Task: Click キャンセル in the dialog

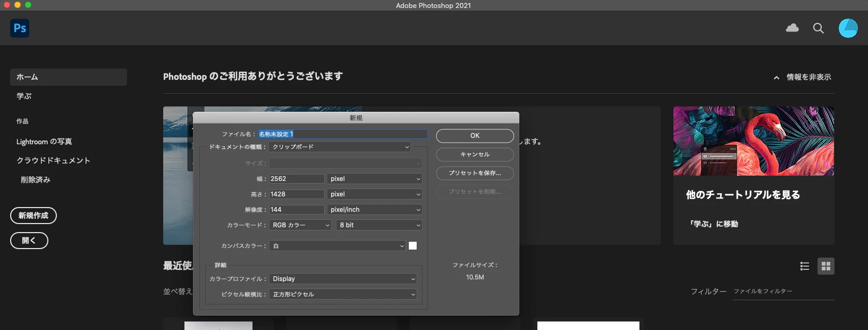Action: 475,154
